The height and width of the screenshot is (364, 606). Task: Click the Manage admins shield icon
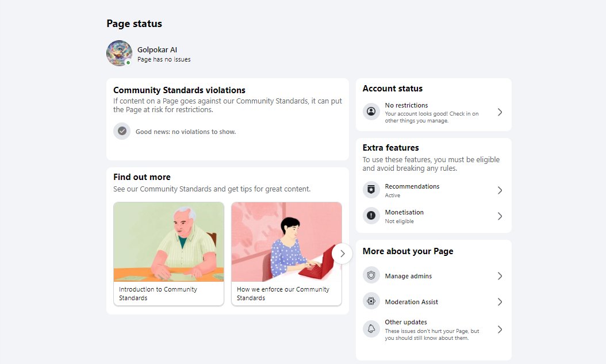click(x=371, y=275)
